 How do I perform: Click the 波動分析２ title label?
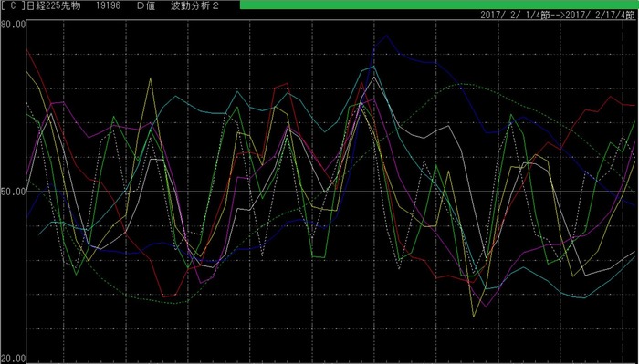[194, 5]
